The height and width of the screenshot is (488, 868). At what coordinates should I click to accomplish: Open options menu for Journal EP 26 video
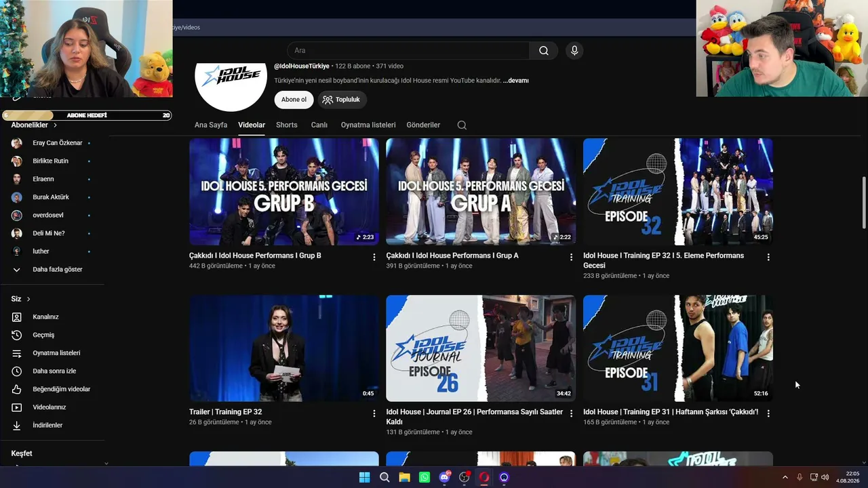tap(571, 413)
